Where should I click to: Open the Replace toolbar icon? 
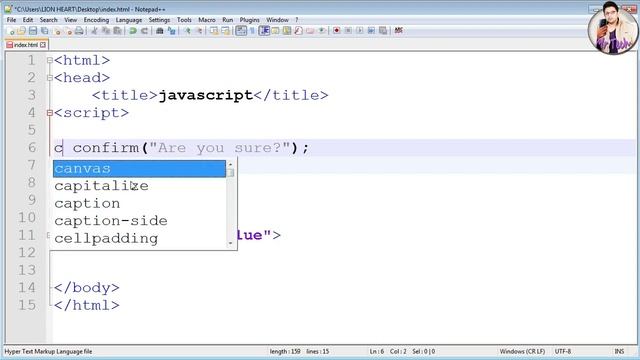(171, 31)
